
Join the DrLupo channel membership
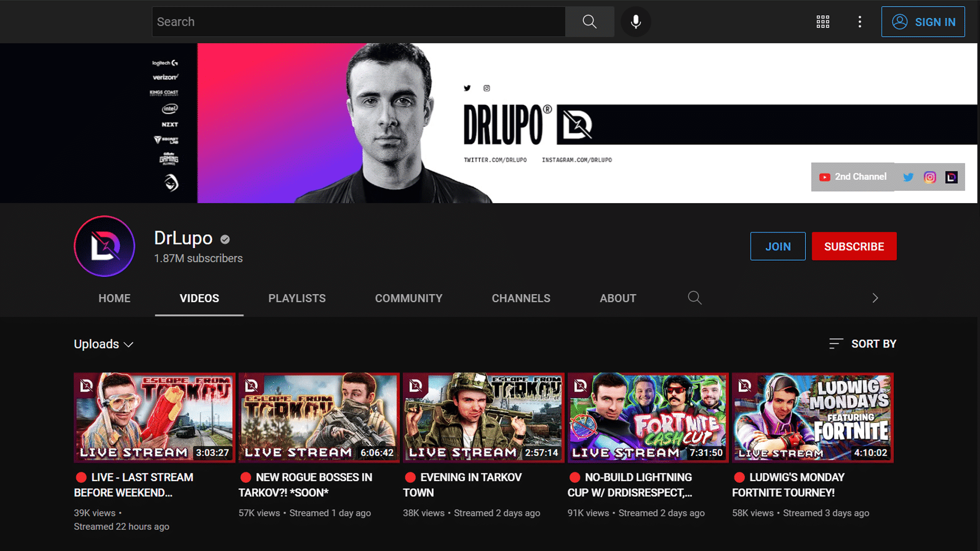[778, 246]
